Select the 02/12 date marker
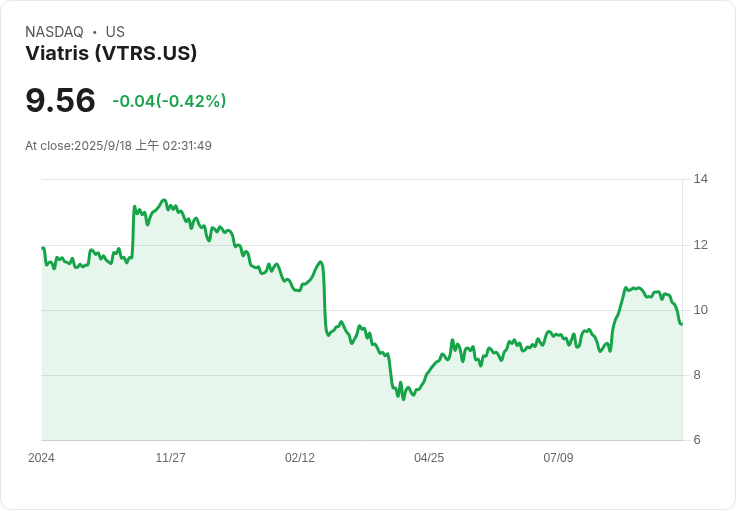 tap(299, 458)
